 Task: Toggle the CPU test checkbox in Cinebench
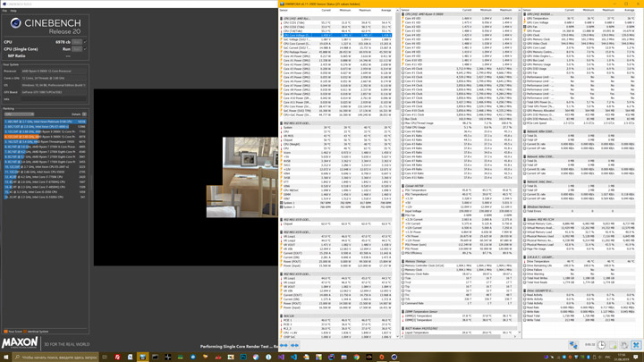(x=85, y=42)
